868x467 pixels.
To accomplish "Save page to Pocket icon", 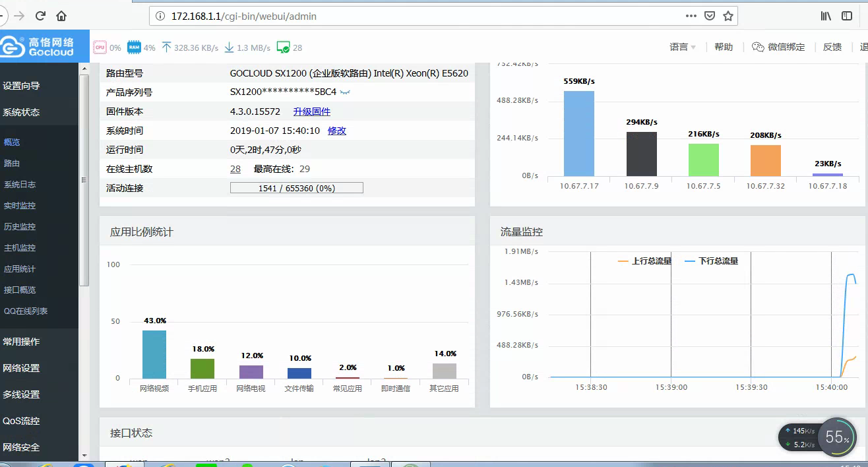I will (x=710, y=16).
